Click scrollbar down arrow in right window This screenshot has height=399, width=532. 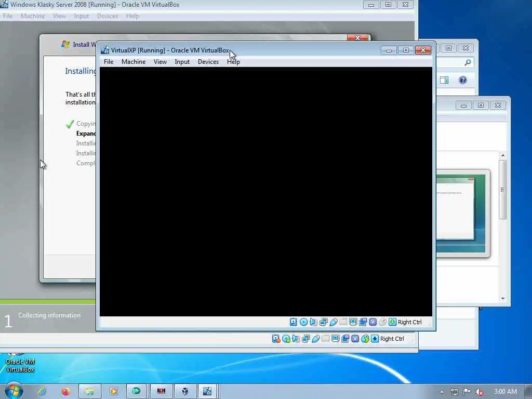click(x=503, y=299)
